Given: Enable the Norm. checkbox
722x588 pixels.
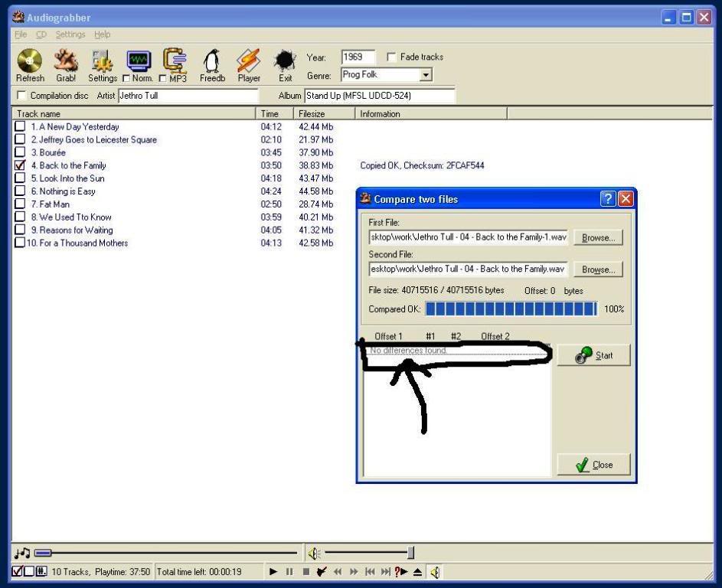Looking at the screenshot, I should click(126, 79).
